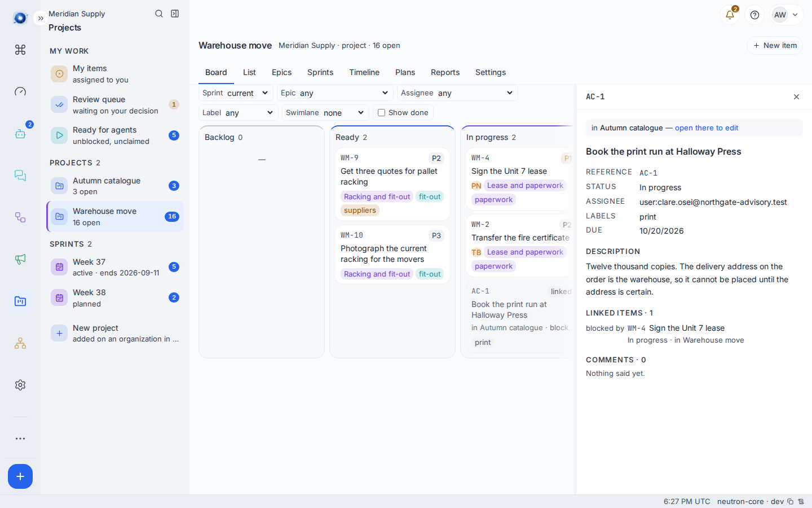Toggle the Show done checkbox
Image resolution: width=812 pixels, height=508 pixels.
[381, 113]
